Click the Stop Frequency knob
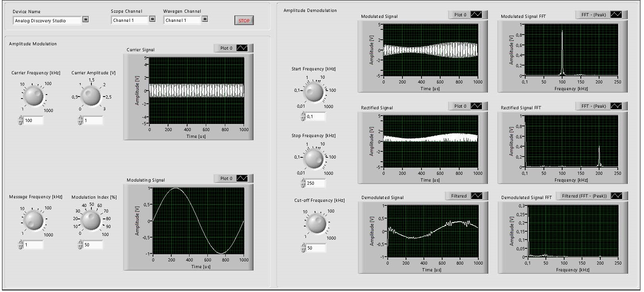 click(x=314, y=159)
